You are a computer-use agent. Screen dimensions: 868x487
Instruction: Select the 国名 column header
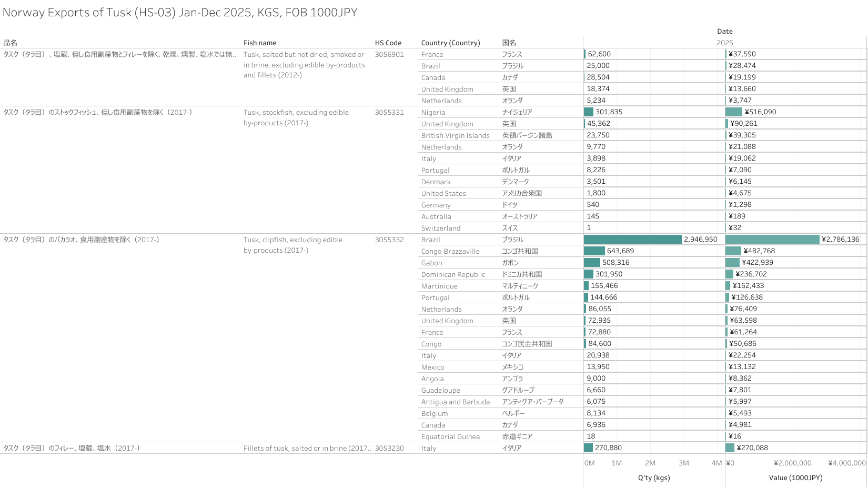click(x=509, y=43)
